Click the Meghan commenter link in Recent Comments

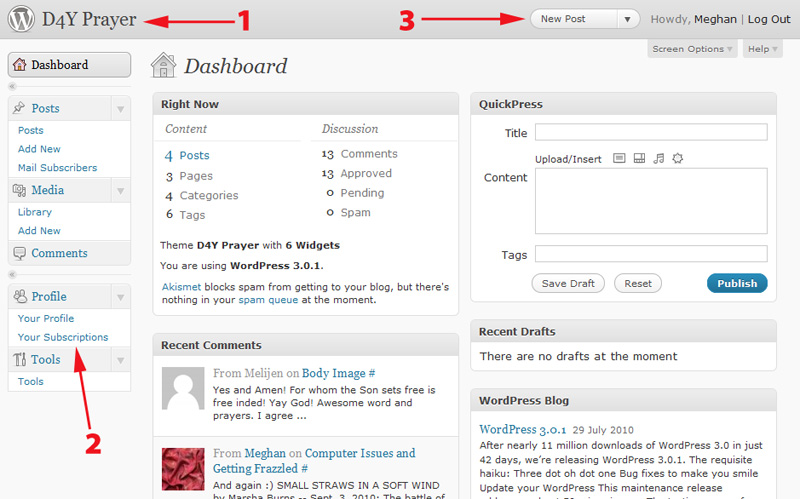(265, 453)
